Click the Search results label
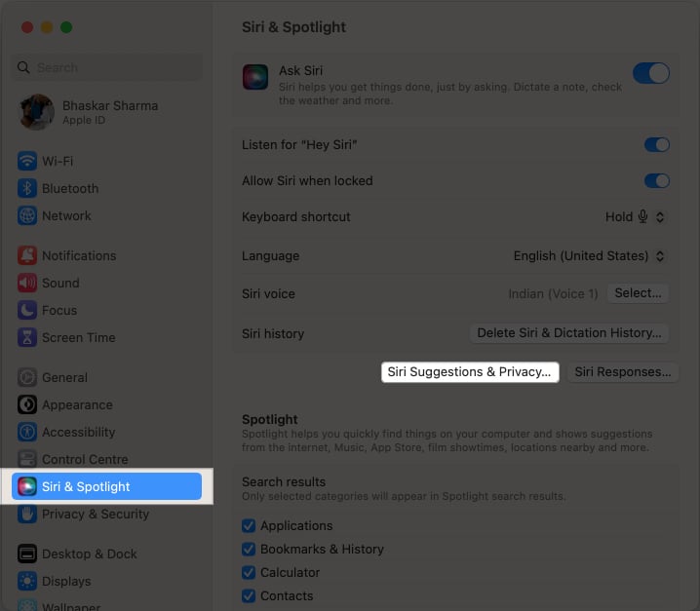 click(284, 482)
